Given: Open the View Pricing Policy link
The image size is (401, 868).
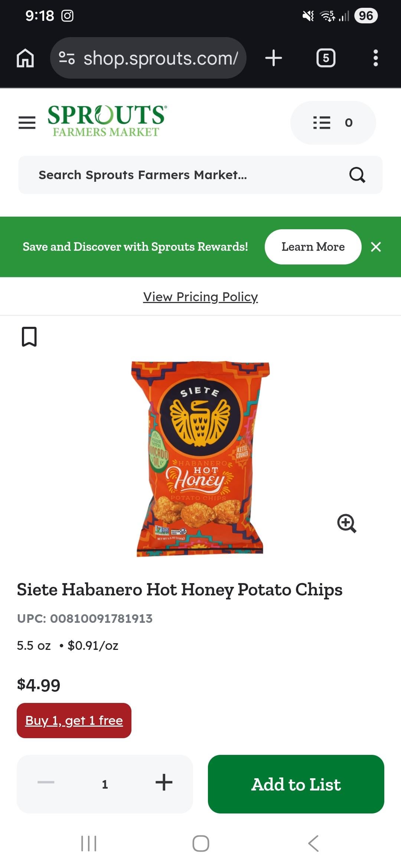Looking at the screenshot, I should pos(200,297).
